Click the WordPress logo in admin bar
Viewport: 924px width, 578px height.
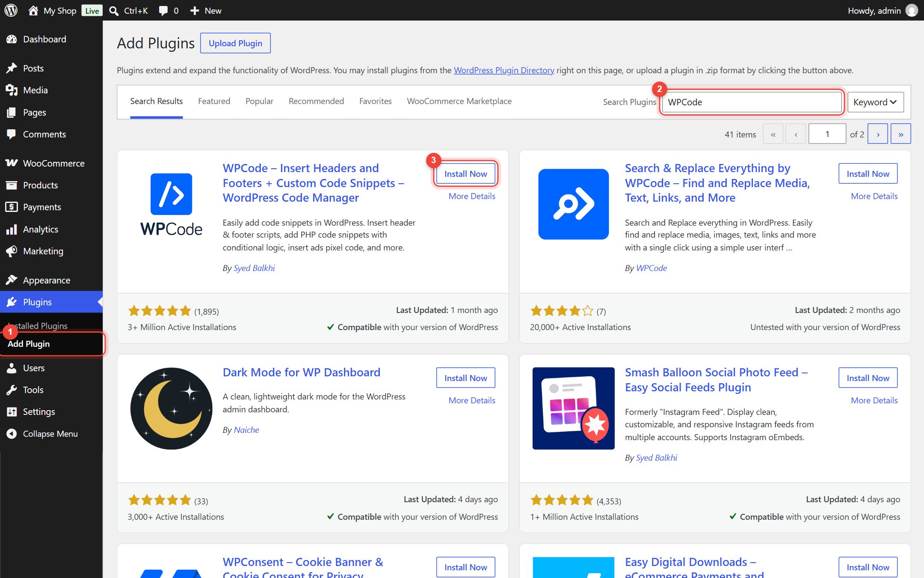11,10
